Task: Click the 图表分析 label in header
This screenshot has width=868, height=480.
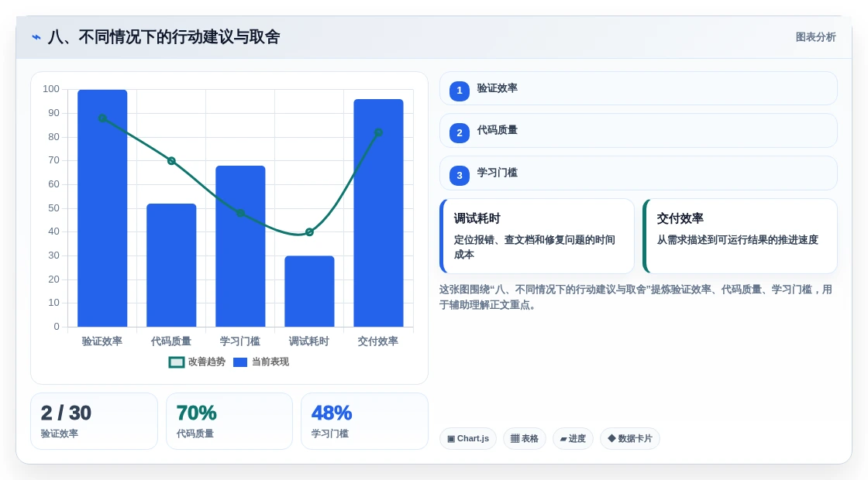Action: click(x=815, y=37)
